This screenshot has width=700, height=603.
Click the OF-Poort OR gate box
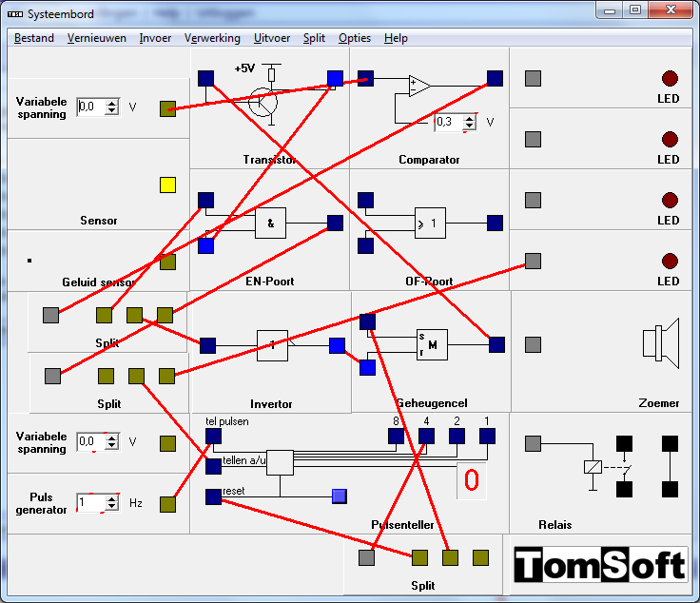[430, 224]
